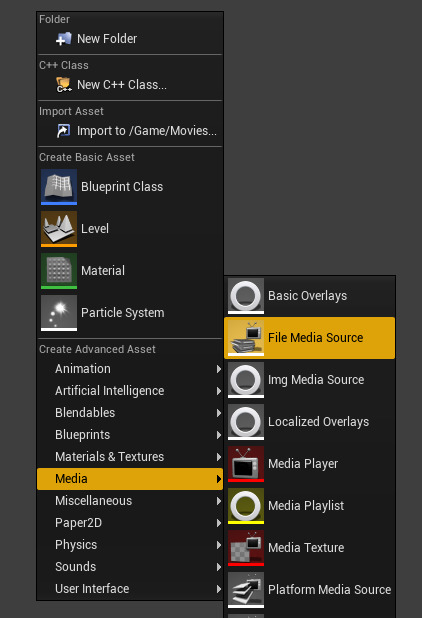Click the Basic Overlays icon
The height and width of the screenshot is (618, 422).
pyautogui.click(x=246, y=296)
